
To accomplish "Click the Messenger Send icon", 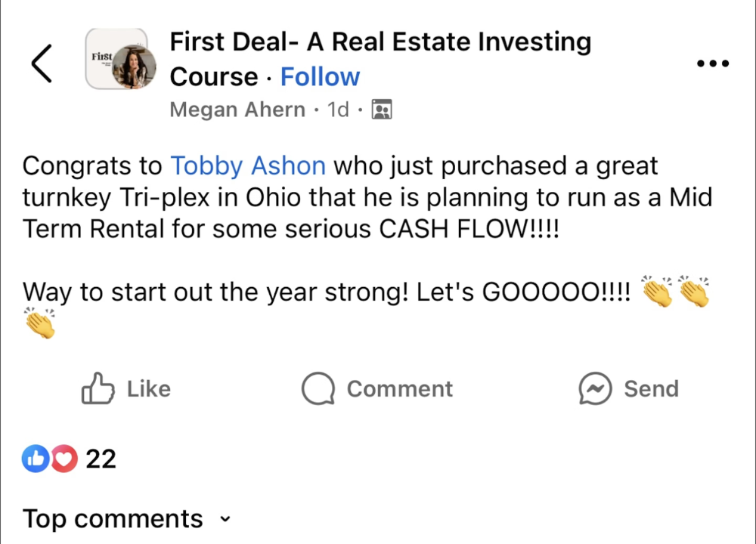I will (x=594, y=389).
